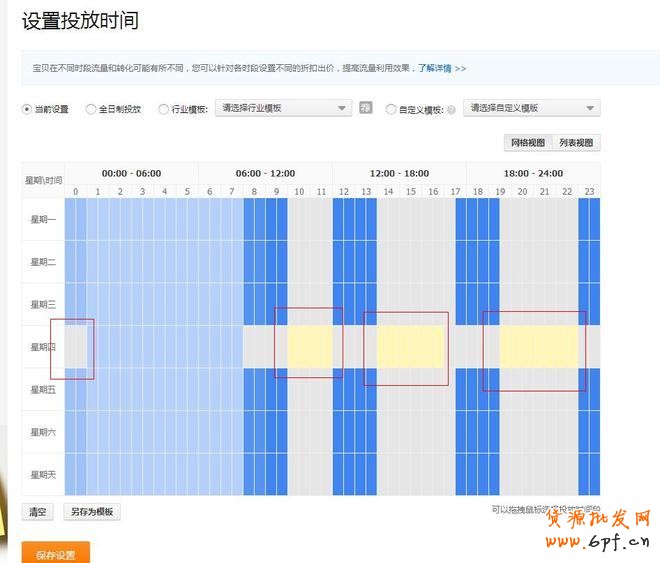Click the 星期一 row label
The width and height of the screenshot is (660, 563).
[43, 219]
